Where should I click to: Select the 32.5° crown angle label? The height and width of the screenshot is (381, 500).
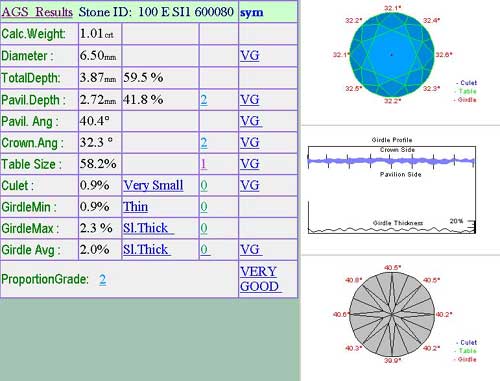[353, 88]
